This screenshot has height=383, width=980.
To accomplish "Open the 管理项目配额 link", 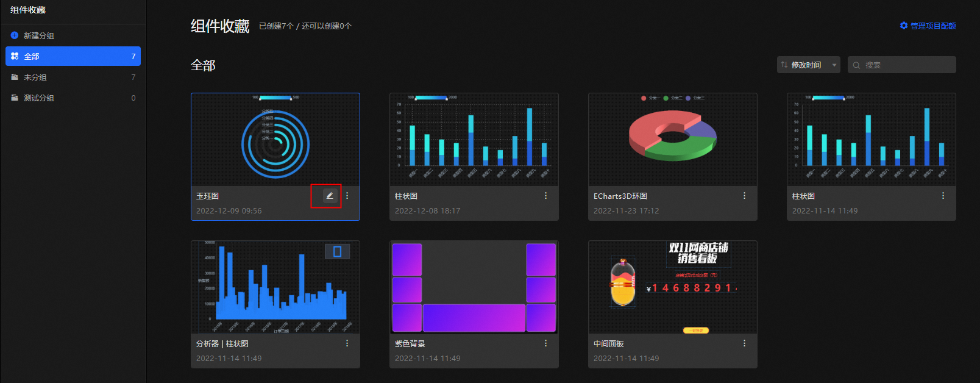I will point(928,26).
